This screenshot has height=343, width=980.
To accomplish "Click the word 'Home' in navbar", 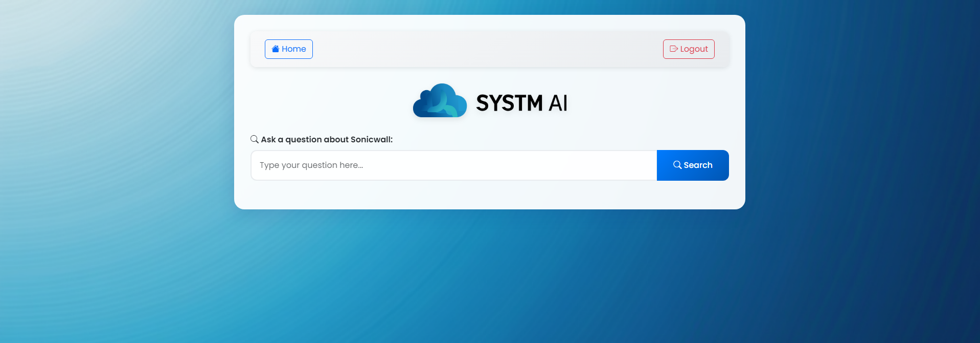I will (x=294, y=49).
